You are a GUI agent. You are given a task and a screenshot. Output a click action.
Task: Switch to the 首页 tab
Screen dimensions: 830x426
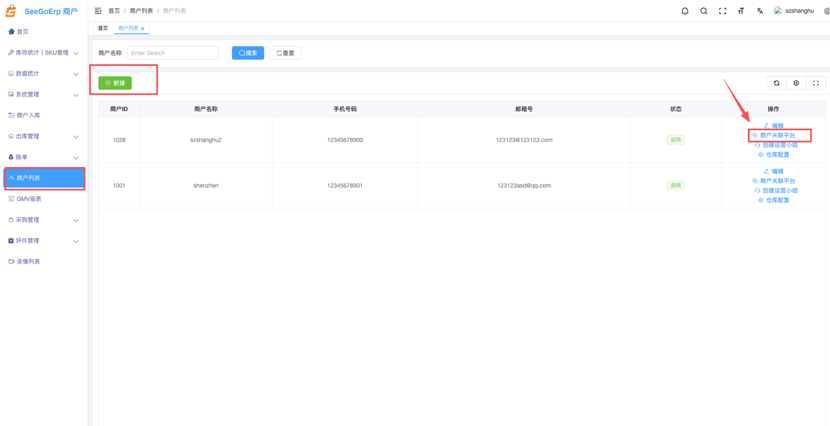pyautogui.click(x=103, y=28)
